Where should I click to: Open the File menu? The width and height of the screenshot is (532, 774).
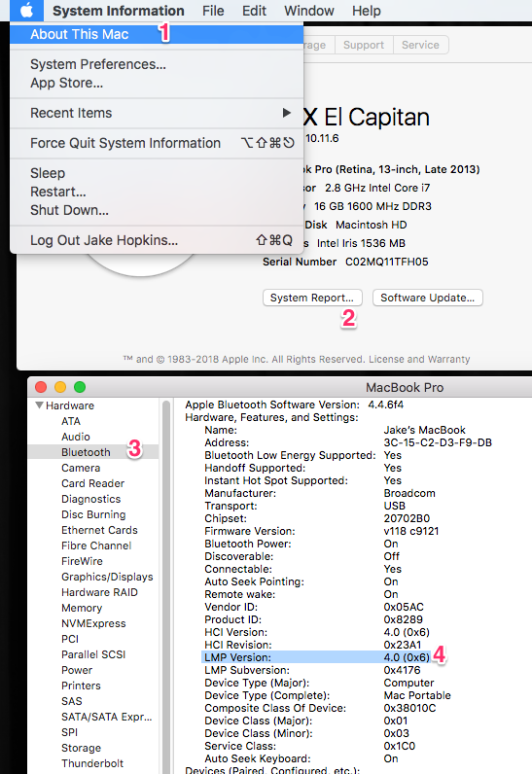pyautogui.click(x=213, y=11)
